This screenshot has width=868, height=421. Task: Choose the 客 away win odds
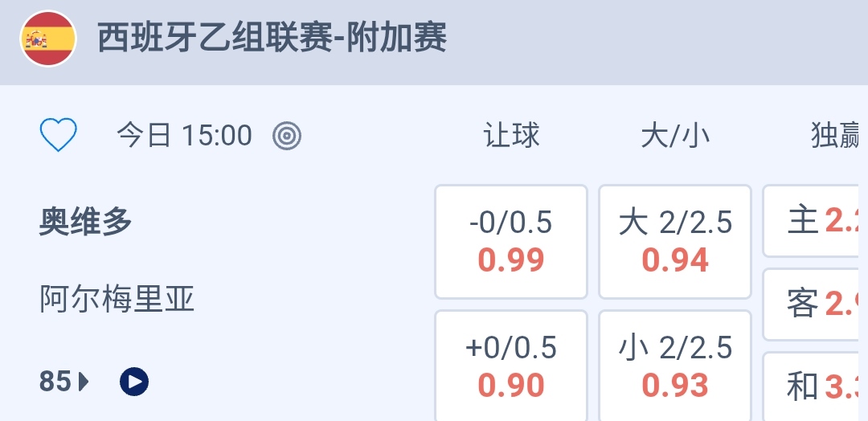(x=815, y=304)
